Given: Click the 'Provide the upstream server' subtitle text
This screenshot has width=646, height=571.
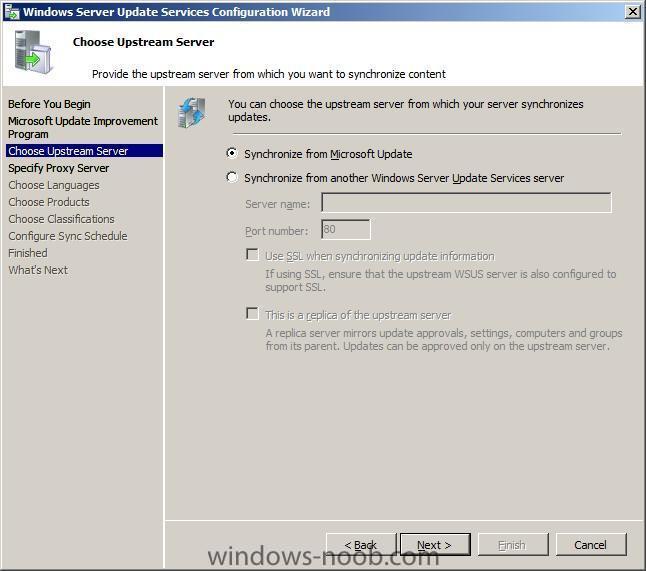Looking at the screenshot, I should (269, 74).
